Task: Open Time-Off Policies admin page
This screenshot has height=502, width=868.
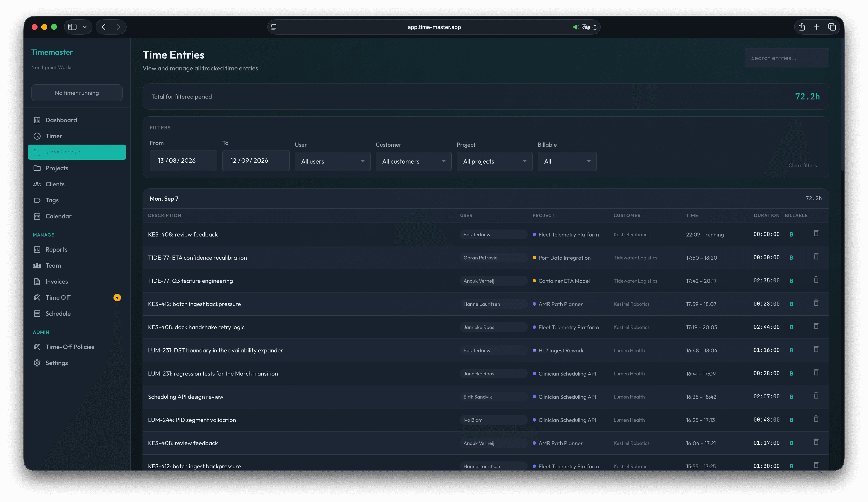Action: pos(77,347)
